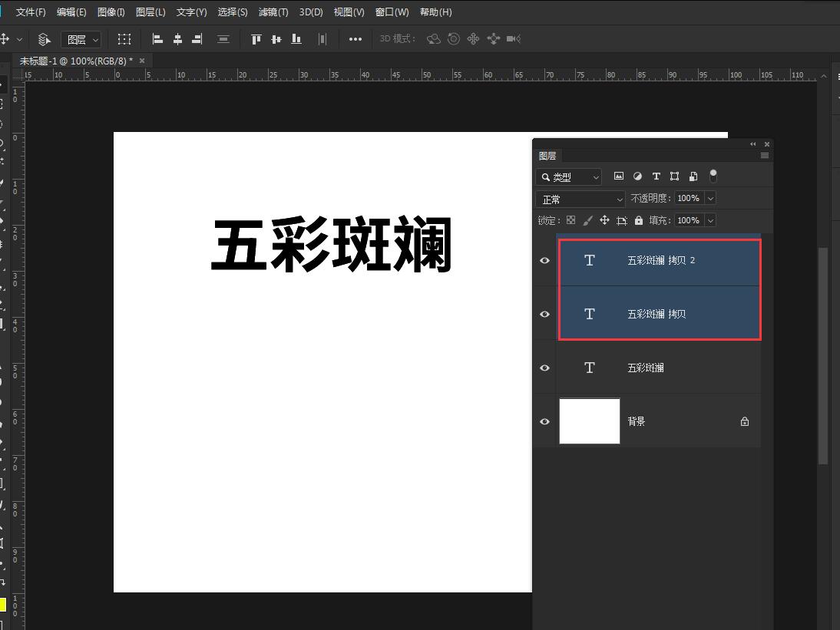Open the blend mode dropdown showing 正常
This screenshot has width=840, height=630.
coord(580,198)
